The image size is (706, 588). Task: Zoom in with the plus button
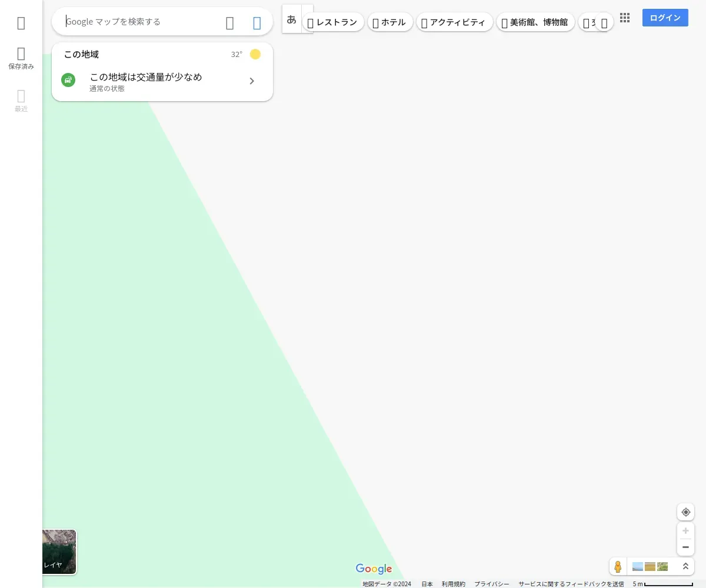(x=685, y=531)
